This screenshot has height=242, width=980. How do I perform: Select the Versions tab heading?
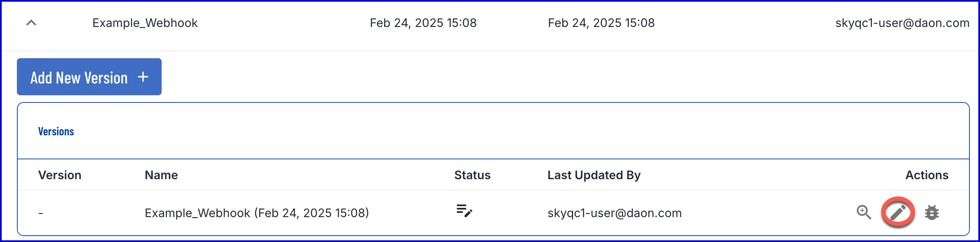56,132
